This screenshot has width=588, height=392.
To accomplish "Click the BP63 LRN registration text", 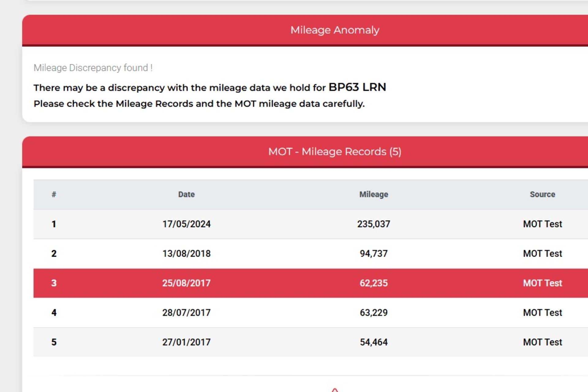I will pos(357,88).
